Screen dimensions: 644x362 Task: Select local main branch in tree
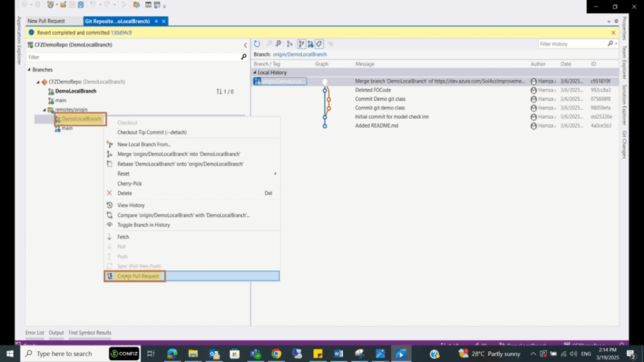[60, 101]
